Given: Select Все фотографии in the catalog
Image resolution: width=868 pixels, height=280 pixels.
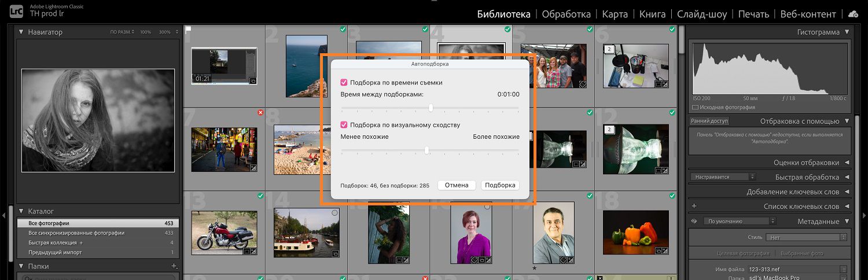Looking at the screenshot, I should coord(98,223).
